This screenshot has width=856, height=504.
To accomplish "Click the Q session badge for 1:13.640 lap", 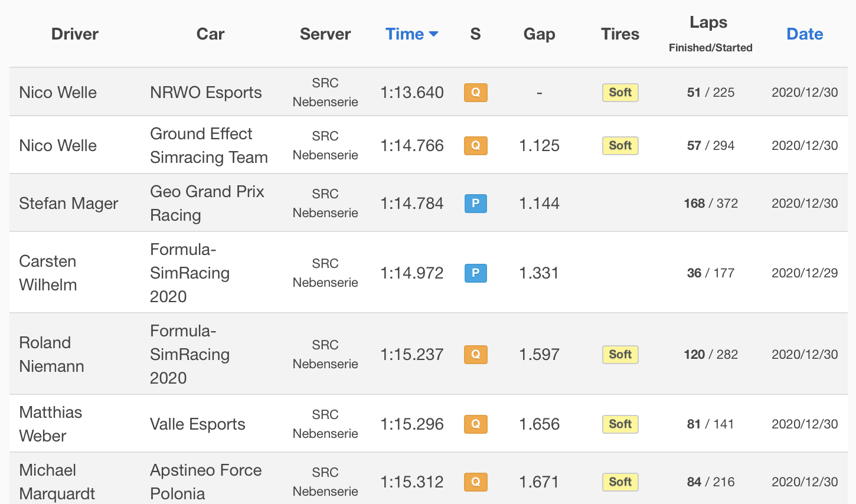I will coord(475,93).
